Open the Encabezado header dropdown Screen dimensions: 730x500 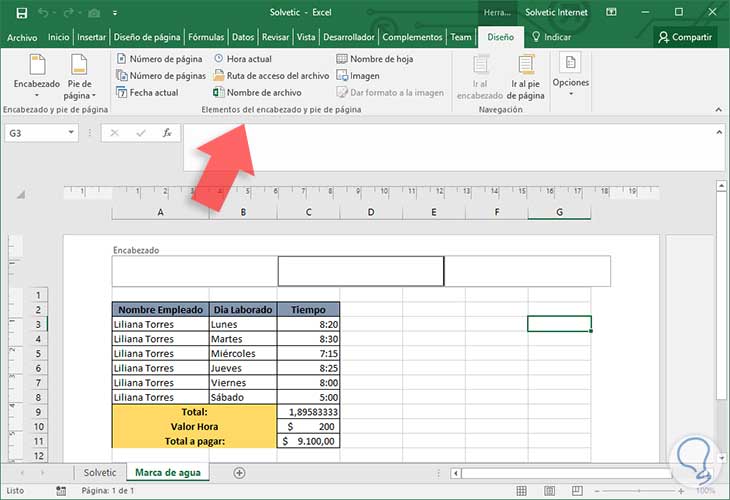(x=37, y=76)
